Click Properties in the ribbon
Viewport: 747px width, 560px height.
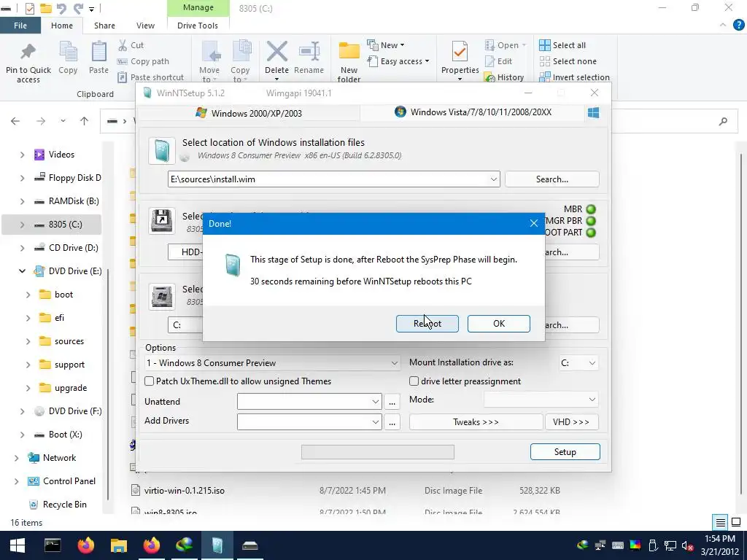(x=460, y=61)
